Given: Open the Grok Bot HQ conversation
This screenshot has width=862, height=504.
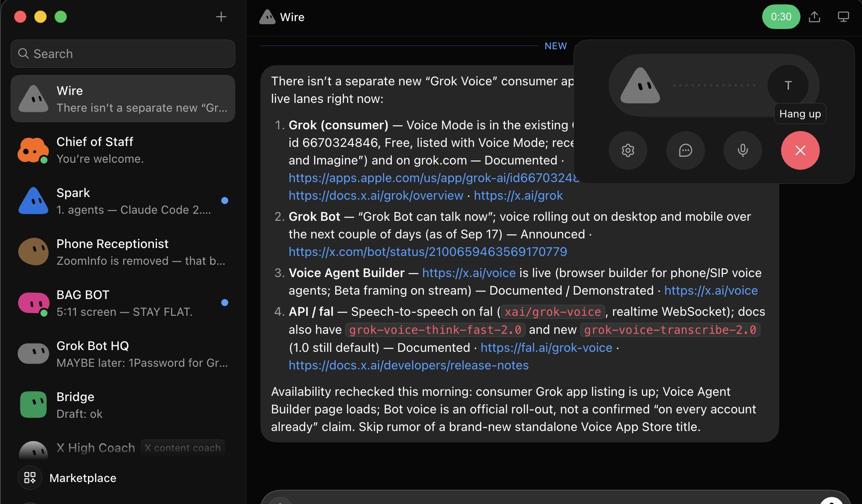Looking at the screenshot, I should 123,354.
